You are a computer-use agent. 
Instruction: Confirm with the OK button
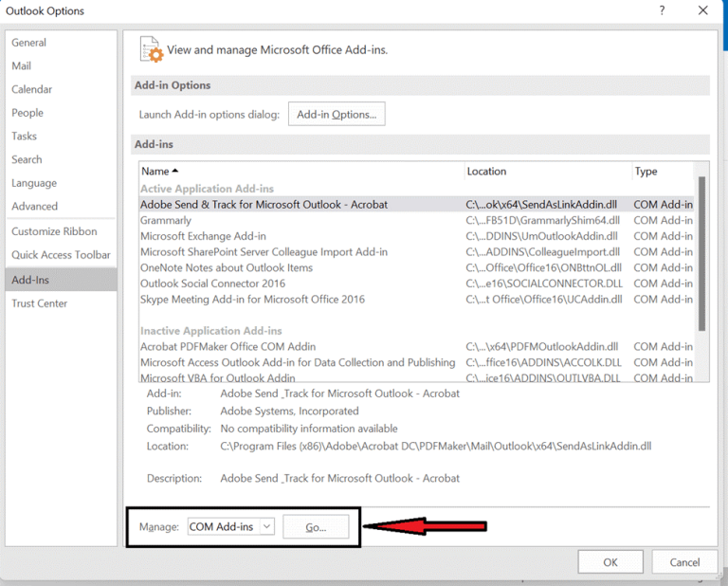coord(610,562)
